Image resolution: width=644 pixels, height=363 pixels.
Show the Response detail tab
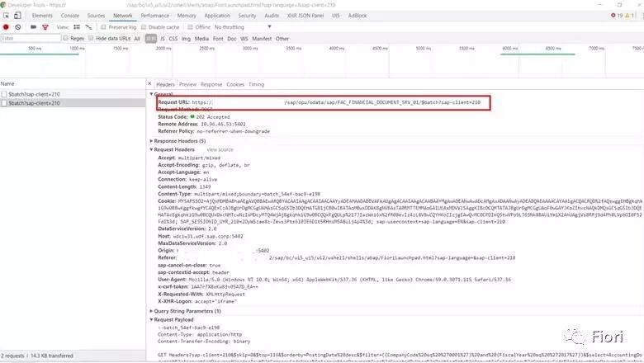[x=211, y=84]
